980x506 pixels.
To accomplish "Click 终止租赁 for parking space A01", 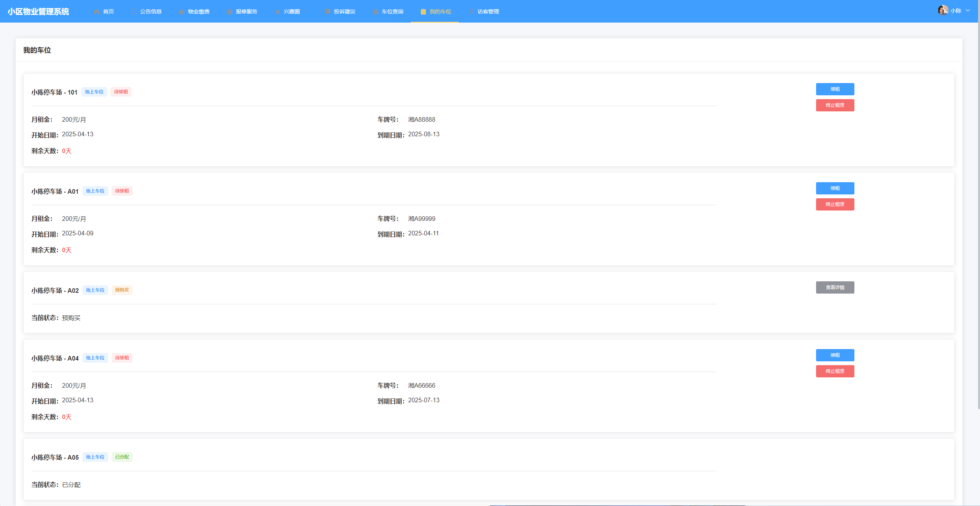I will click(835, 204).
